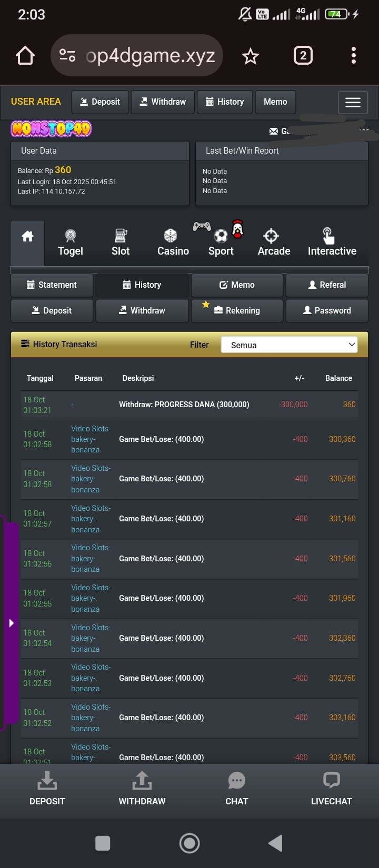379x868 pixels.
Task: Open the site info icon in the address bar
Action: [x=67, y=55]
